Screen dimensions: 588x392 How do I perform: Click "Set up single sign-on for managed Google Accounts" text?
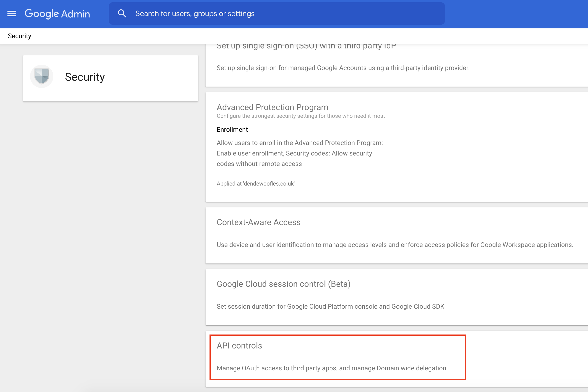pyautogui.click(x=343, y=68)
